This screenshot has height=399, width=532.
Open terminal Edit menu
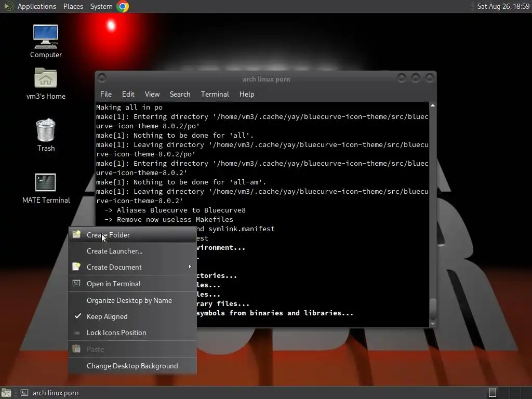point(128,95)
